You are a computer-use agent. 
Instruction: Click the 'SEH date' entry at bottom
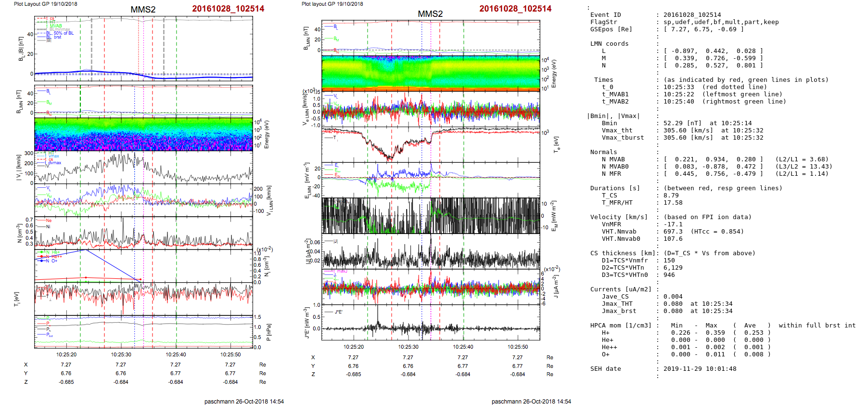[605, 369]
